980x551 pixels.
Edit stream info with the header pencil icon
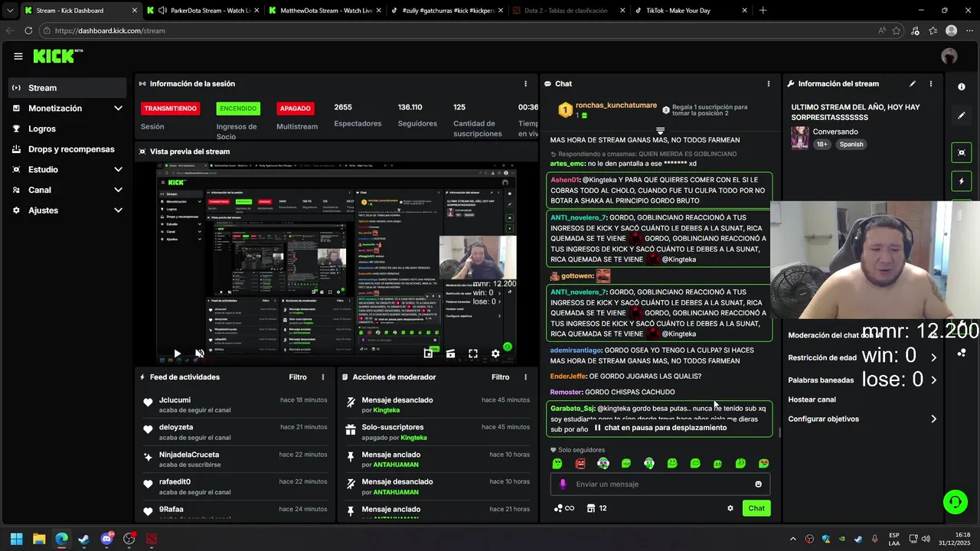coord(912,84)
